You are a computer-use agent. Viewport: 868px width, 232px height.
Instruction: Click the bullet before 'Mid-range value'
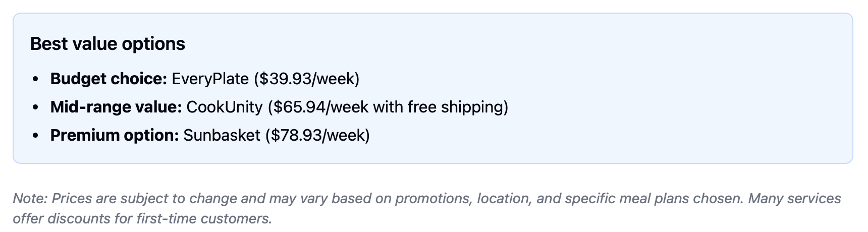[35, 107]
